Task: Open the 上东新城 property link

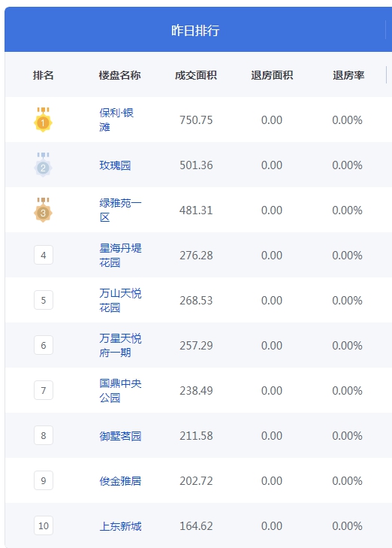Action: pyautogui.click(x=120, y=526)
